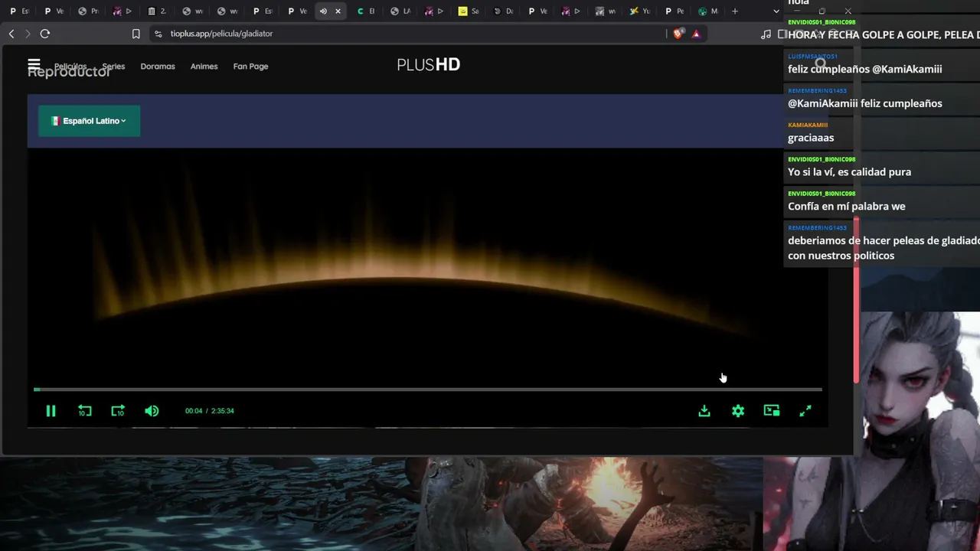Rewind the video 10 seconds

click(x=85, y=411)
